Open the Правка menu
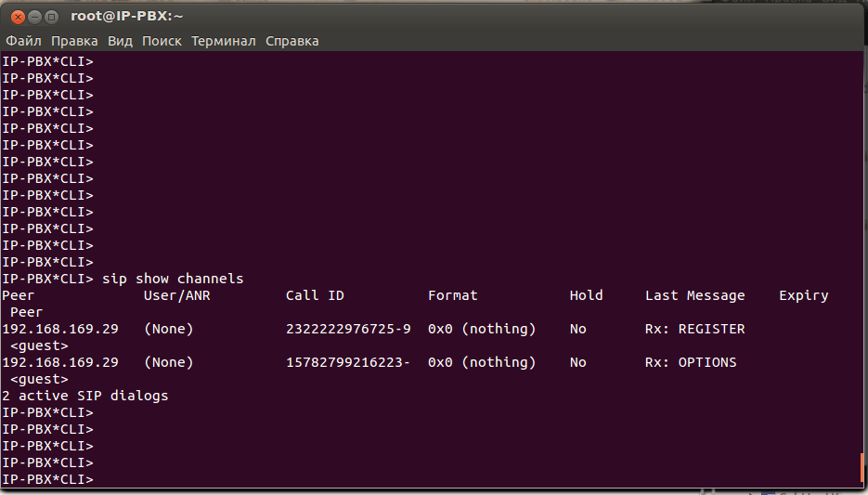 pos(74,41)
